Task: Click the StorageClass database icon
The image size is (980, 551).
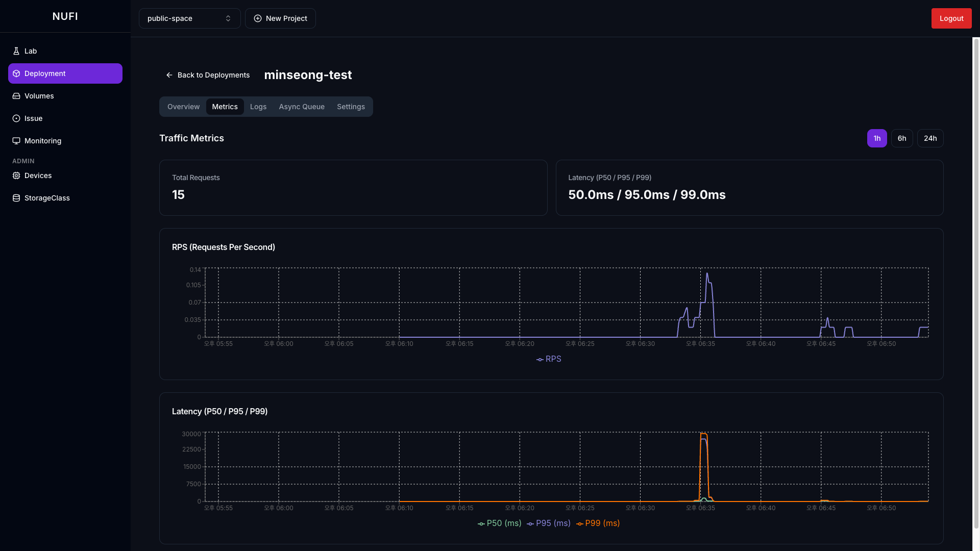Action: click(16, 198)
